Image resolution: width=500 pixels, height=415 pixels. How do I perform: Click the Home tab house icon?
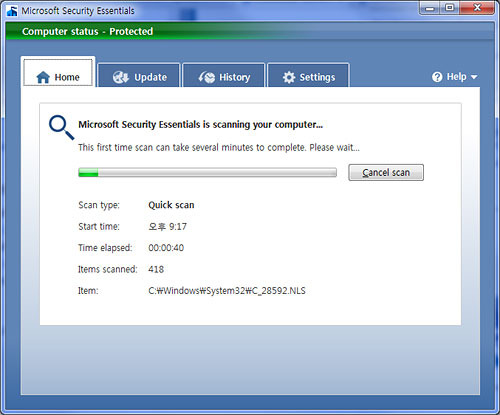click(43, 77)
